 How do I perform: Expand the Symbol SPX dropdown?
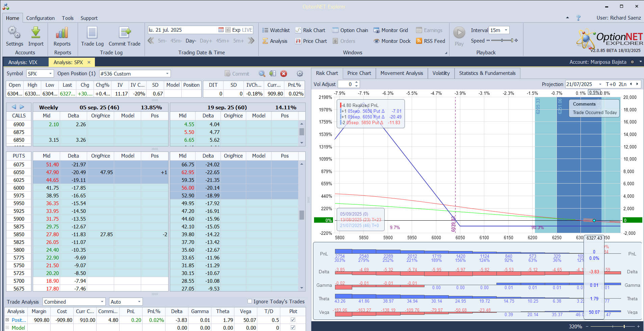[x=50, y=74]
